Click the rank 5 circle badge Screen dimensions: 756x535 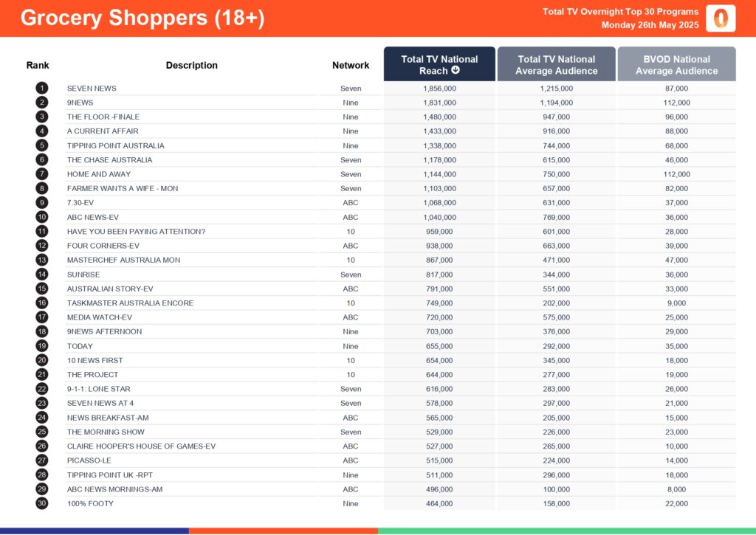tap(42, 145)
